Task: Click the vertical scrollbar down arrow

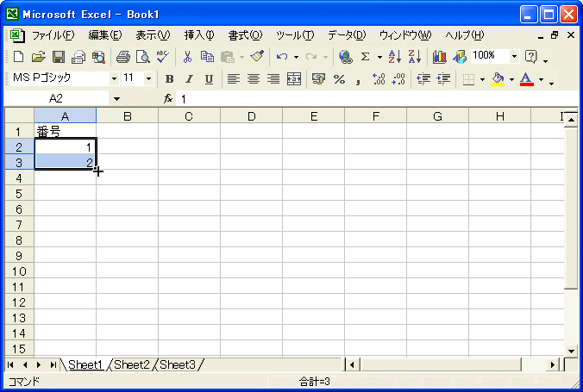Action: coord(571,351)
